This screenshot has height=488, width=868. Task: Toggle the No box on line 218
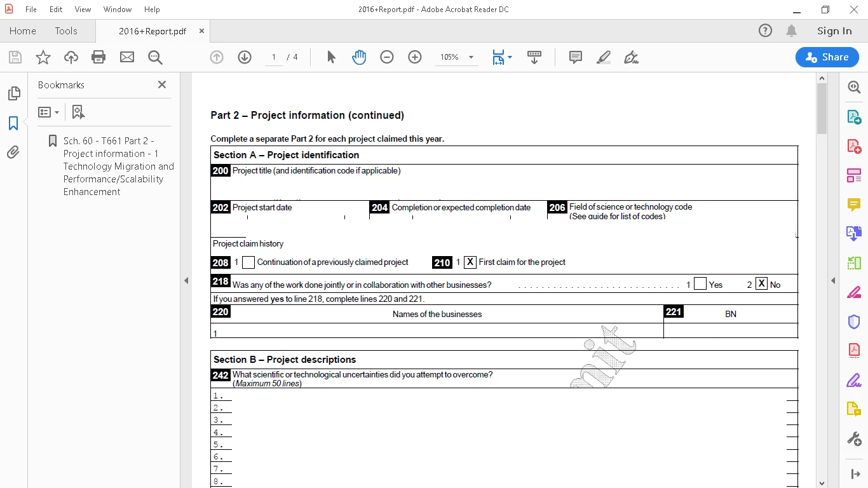(x=761, y=283)
